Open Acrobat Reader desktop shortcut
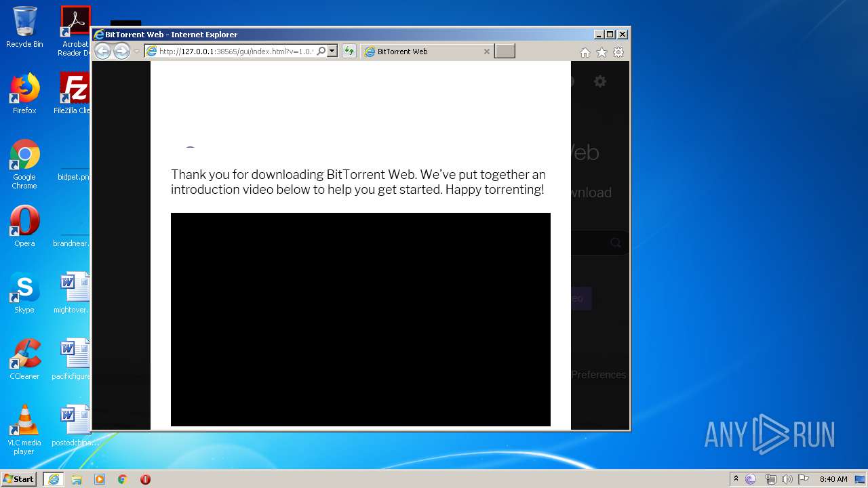 pos(75,31)
